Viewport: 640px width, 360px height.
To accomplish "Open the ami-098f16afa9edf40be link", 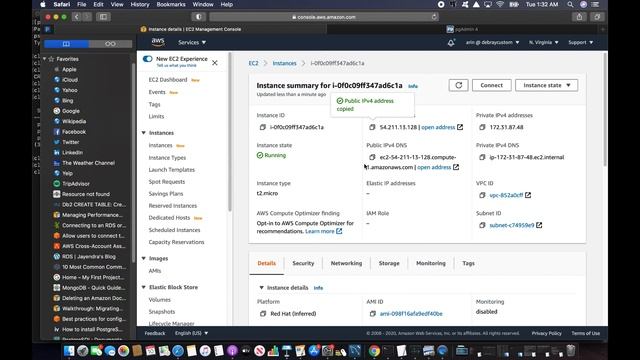I will 411,313.
